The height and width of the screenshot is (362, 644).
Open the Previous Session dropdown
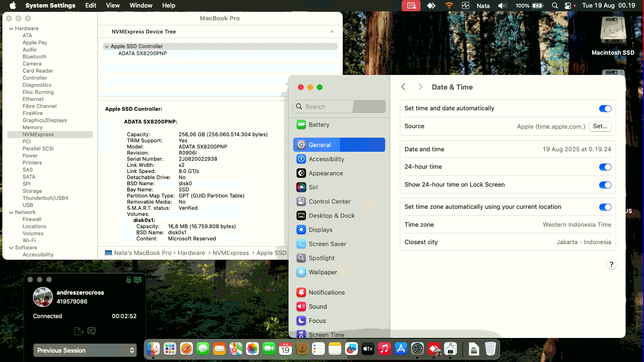[x=85, y=350]
